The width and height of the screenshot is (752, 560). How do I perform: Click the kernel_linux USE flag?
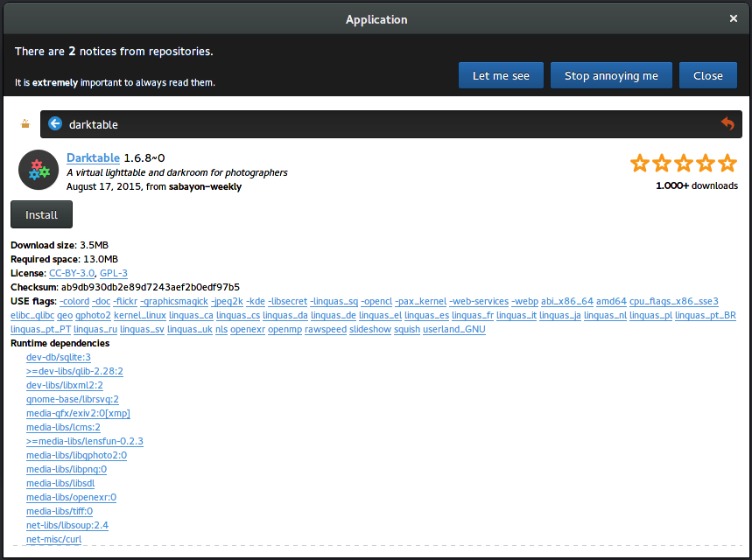point(140,316)
